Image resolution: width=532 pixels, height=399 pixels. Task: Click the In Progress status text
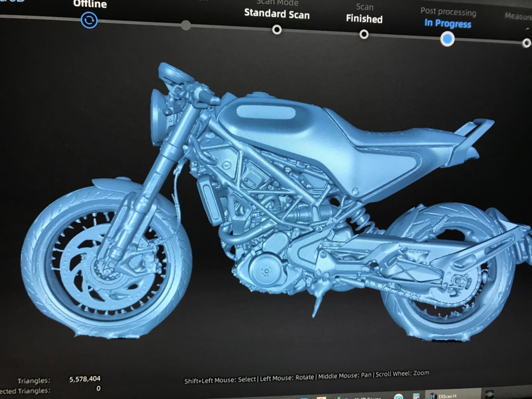448,23
